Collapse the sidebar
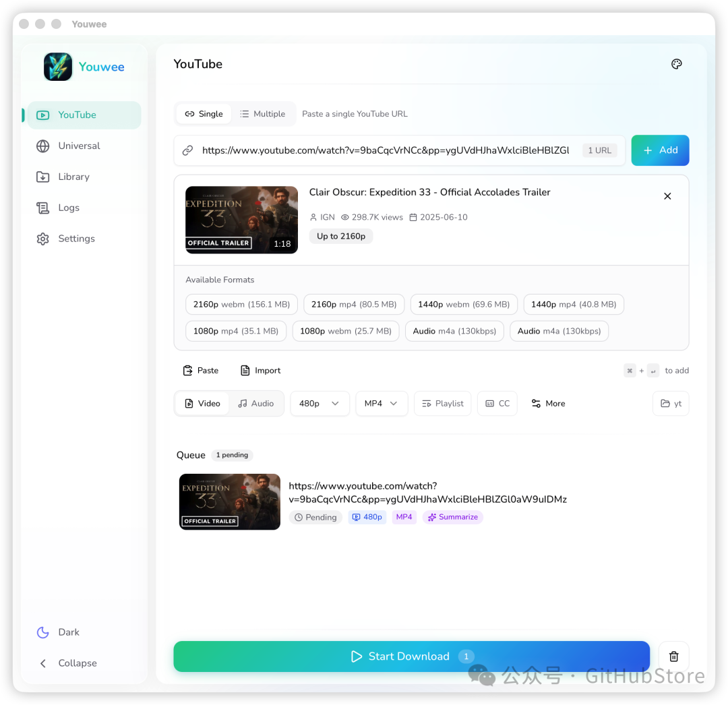The width and height of the screenshot is (728, 705). 84,663
